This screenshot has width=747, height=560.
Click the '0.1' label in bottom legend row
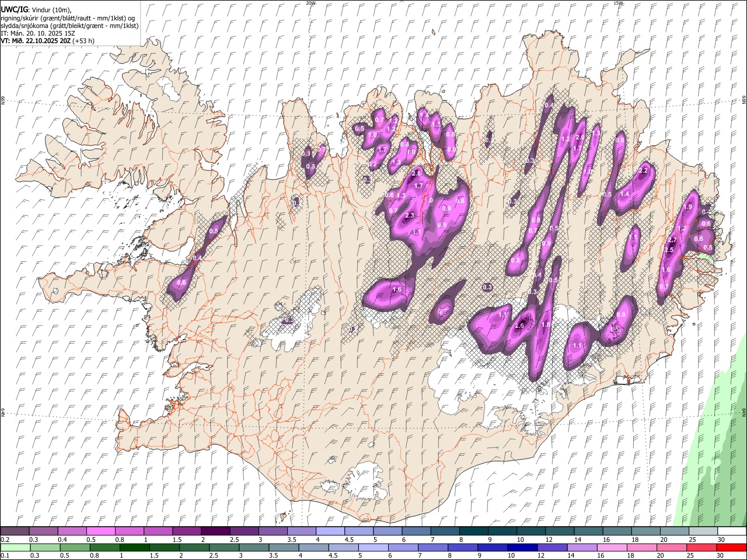coord(5,556)
